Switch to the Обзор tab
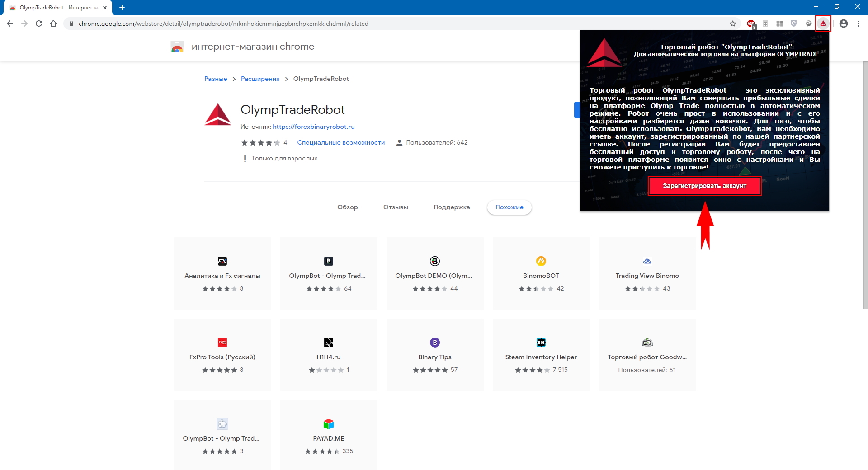868x470 pixels. (x=347, y=207)
